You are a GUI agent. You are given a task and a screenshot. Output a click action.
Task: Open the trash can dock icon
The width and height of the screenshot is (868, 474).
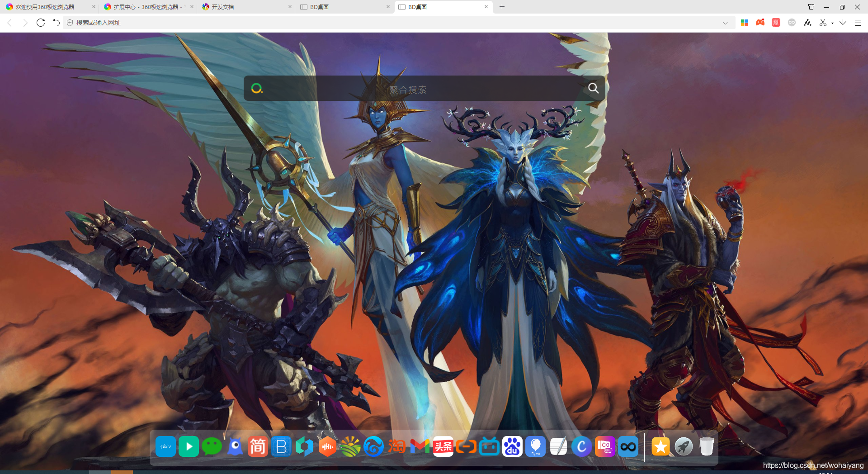click(x=707, y=446)
